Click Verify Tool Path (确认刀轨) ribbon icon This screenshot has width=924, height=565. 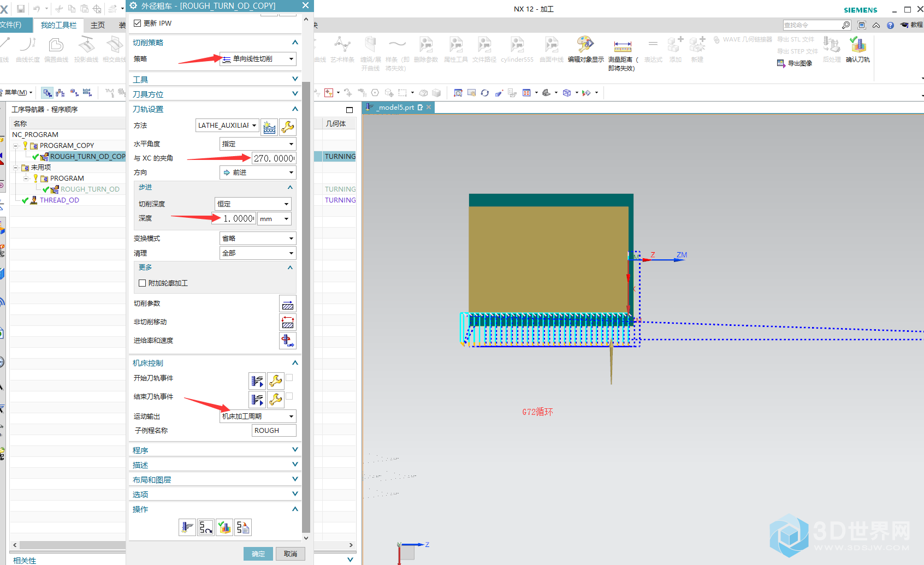tap(858, 49)
